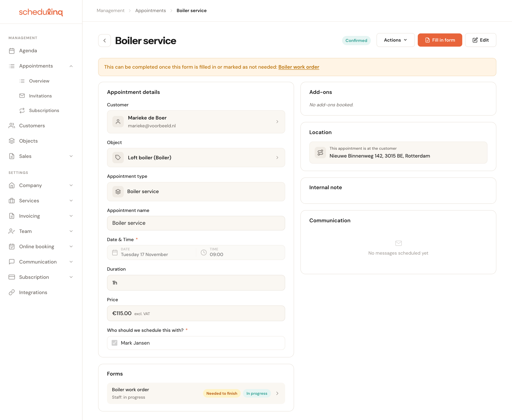This screenshot has height=420, width=512.
Task: Collapse the Appointments menu section
Action: coord(71,66)
